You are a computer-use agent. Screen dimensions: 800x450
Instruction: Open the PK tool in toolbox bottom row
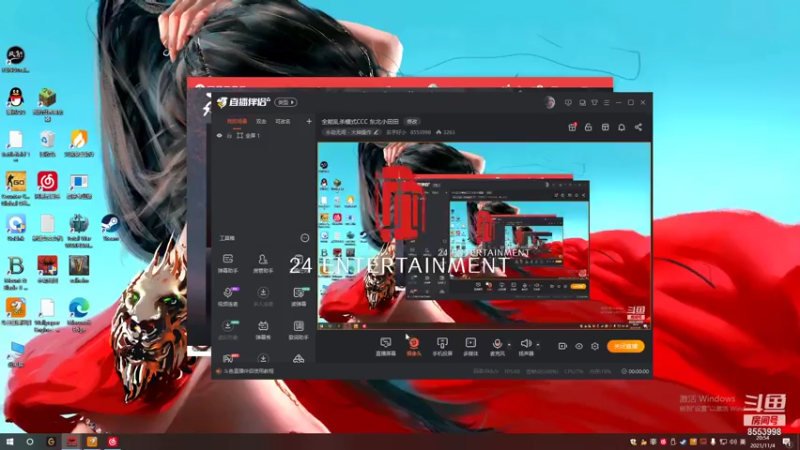[x=229, y=358]
